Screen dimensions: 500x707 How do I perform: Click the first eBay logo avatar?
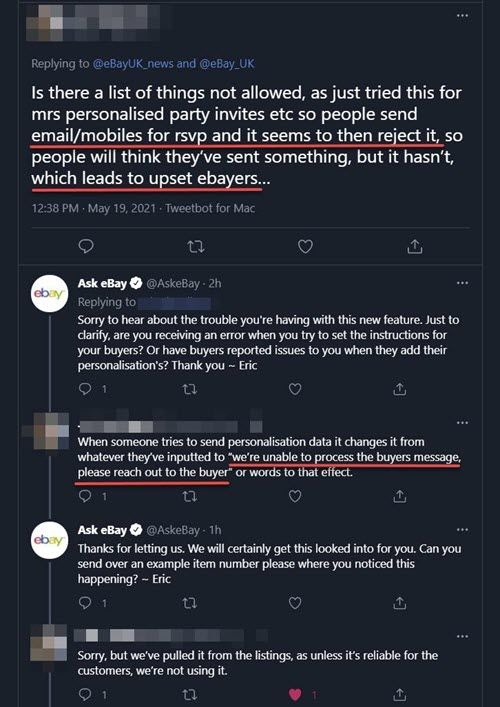49,293
